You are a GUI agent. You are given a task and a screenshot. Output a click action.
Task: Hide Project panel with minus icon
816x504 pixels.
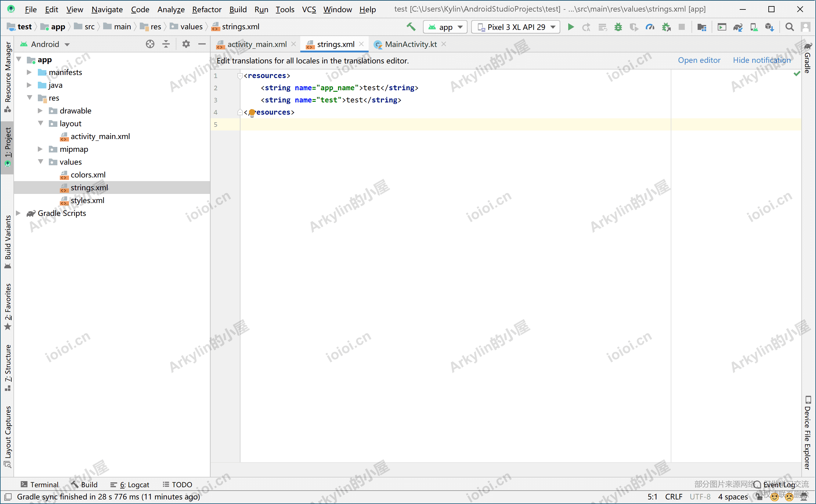coord(202,44)
